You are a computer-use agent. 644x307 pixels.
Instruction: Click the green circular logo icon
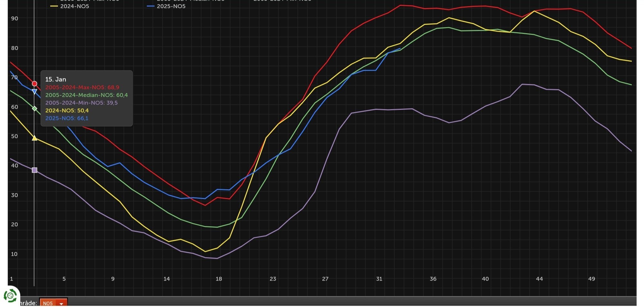10,296
